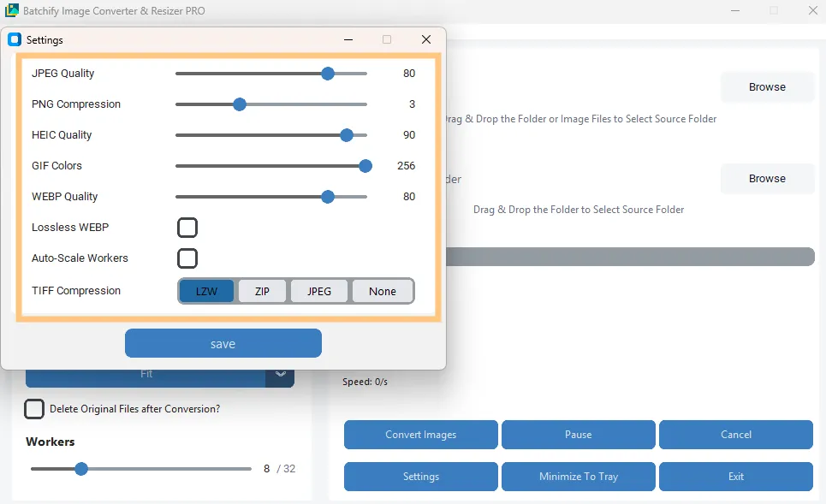Click the Workers slider handle

click(81, 469)
